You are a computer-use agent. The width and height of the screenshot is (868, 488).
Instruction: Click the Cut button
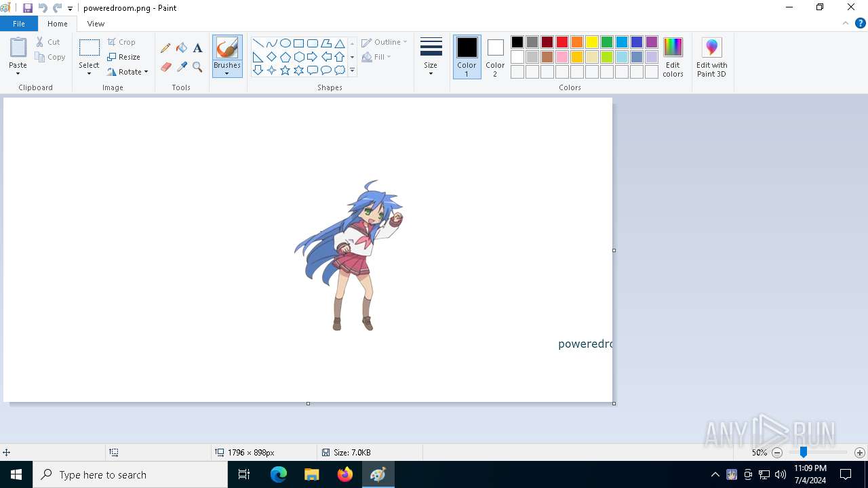click(48, 42)
